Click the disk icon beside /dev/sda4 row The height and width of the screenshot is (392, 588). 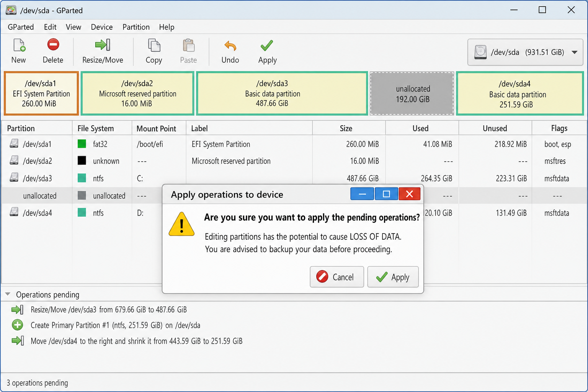tap(14, 212)
